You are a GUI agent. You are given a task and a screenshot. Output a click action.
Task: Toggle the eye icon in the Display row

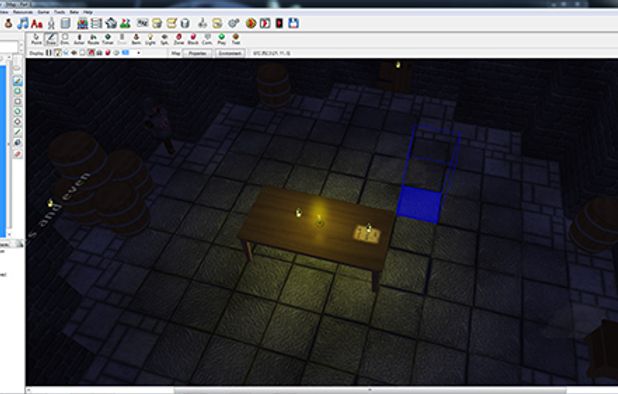click(x=74, y=53)
